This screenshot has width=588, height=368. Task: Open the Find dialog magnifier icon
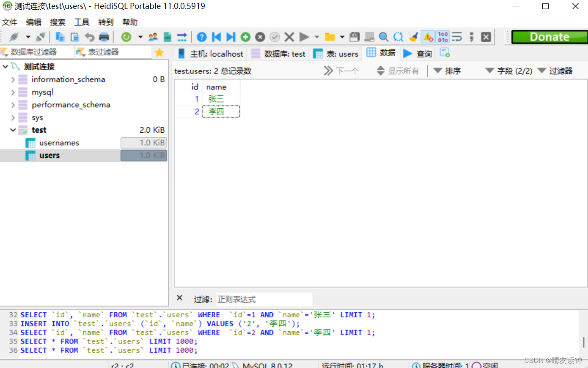tap(383, 37)
